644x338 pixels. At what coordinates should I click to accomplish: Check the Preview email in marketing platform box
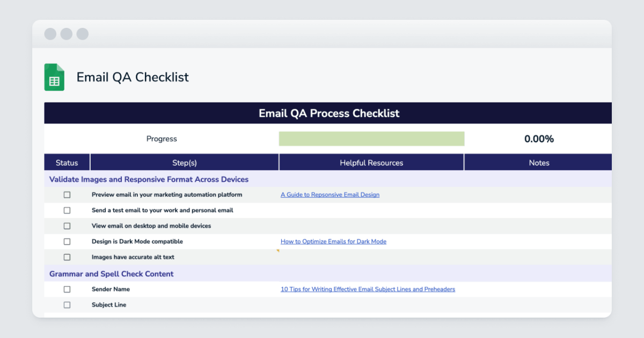(x=67, y=195)
